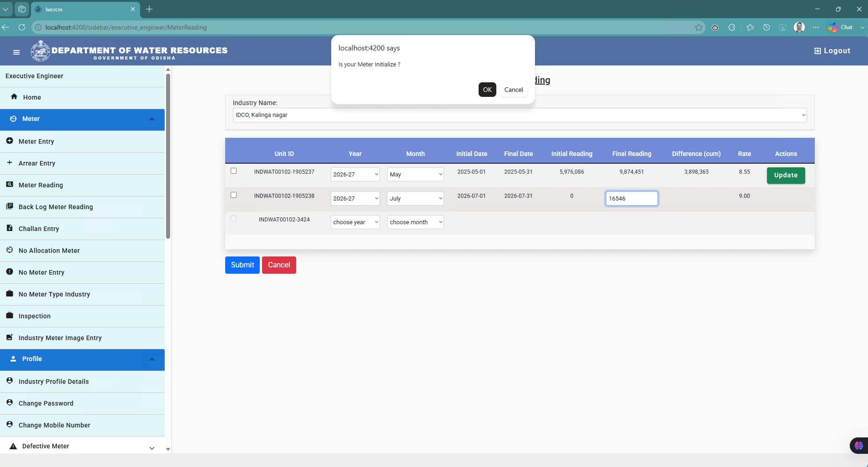The image size is (868, 467).
Task: Click the Industry Meter Image Entry icon
Action: [10, 337]
